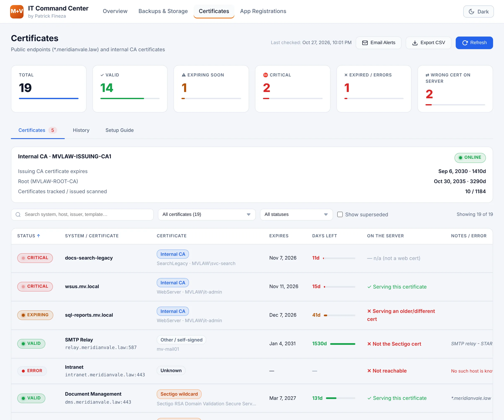Viewport: 504px width, 420px height.
Task: Click the SMTP Relay 1530d days-left bar
Action: point(343,344)
